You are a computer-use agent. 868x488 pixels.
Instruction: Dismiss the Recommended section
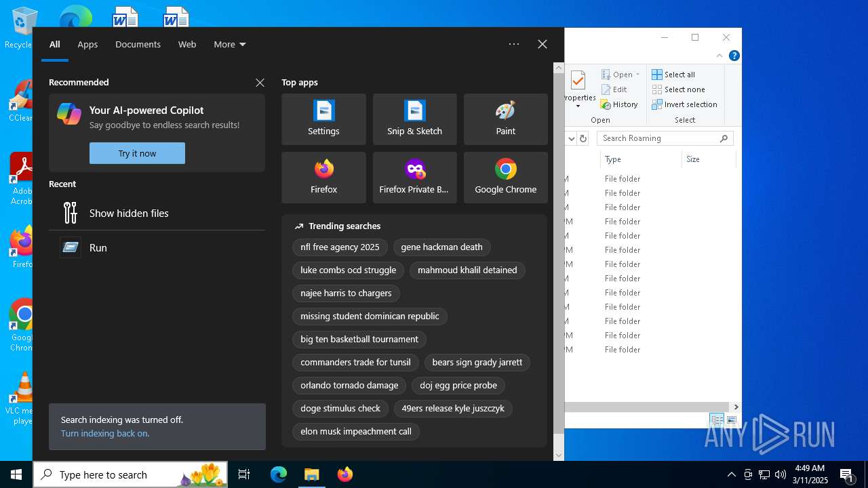click(260, 83)
